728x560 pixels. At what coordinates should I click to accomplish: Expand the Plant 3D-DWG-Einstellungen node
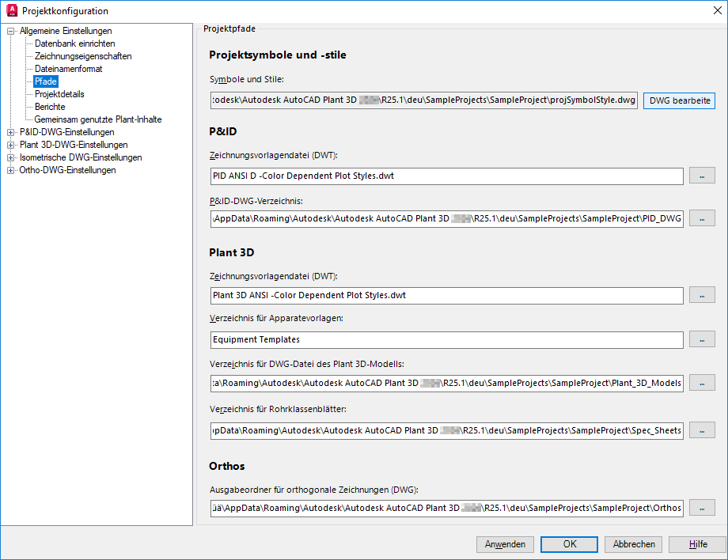(x=11, y=145)
